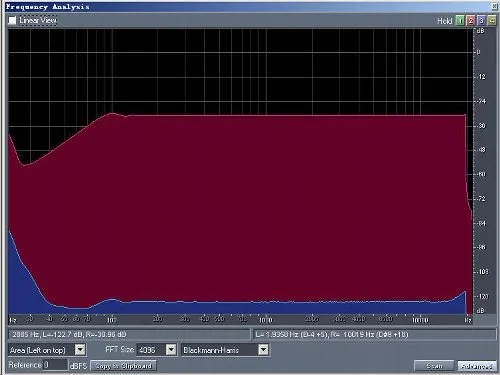The width and height of the screenshot is (500, 375).
Task: Click the FFT Size value 4096 field
Action: click(x=151, y=350)
